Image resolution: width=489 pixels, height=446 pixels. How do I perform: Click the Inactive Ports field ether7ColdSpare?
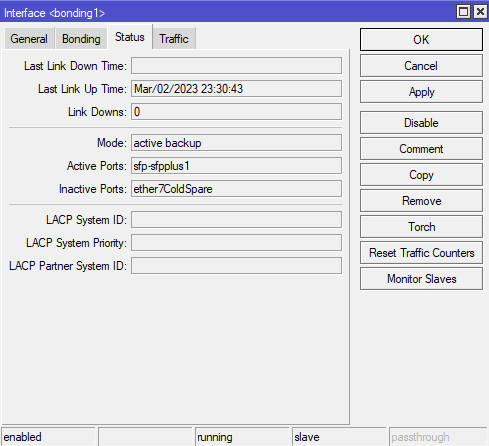click(x=236, y=189)
